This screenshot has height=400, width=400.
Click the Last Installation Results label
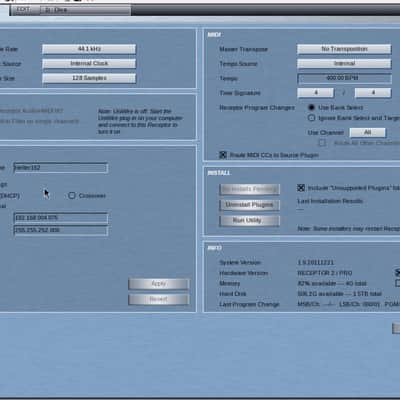[330, 201]
